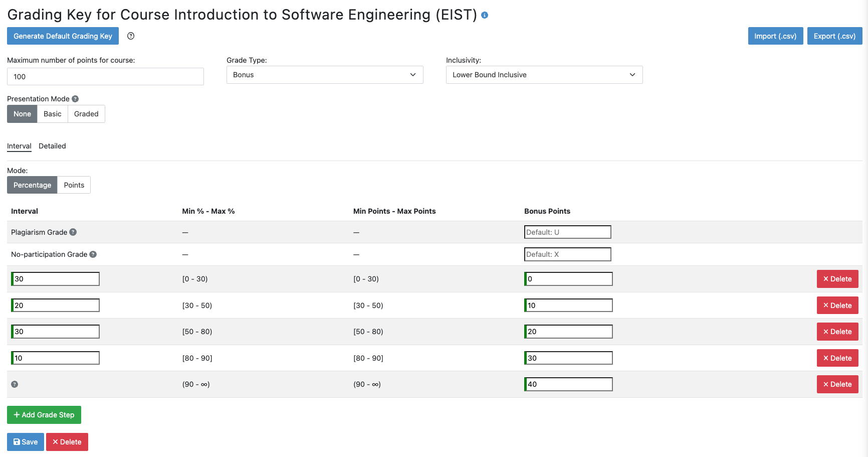Select the Basic presentation mode

pos(53,114)
